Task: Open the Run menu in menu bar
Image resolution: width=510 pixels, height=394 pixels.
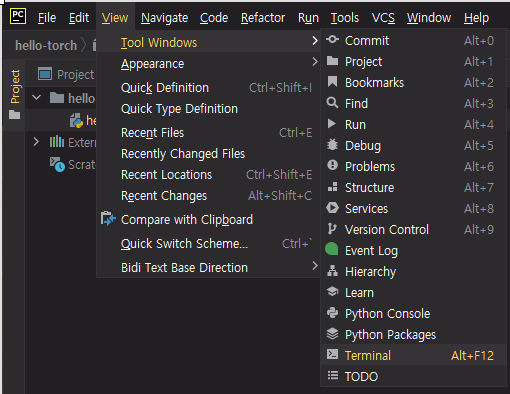Action: click(308, 18)
